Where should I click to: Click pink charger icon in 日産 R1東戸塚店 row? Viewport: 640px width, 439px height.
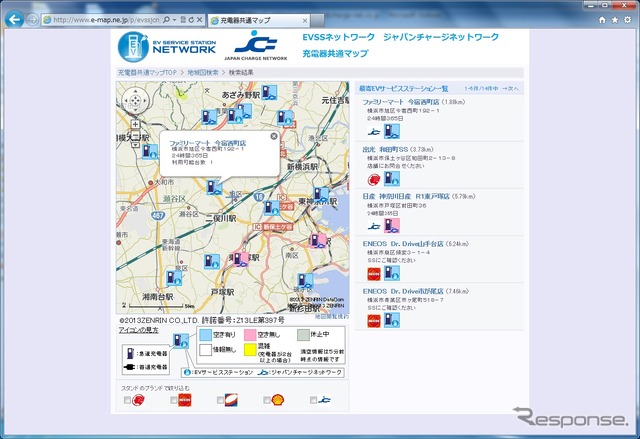click(x=392, y=226)
